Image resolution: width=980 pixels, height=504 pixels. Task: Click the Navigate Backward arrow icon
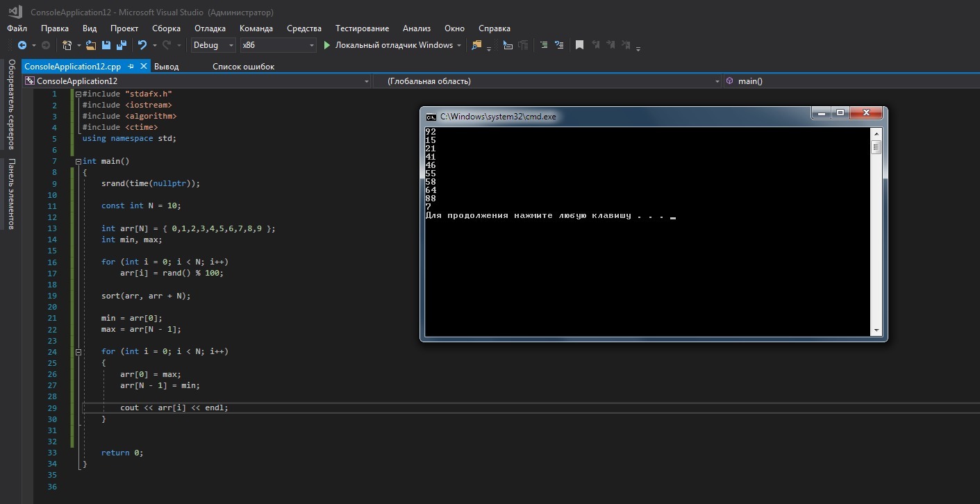click(22, 45)
